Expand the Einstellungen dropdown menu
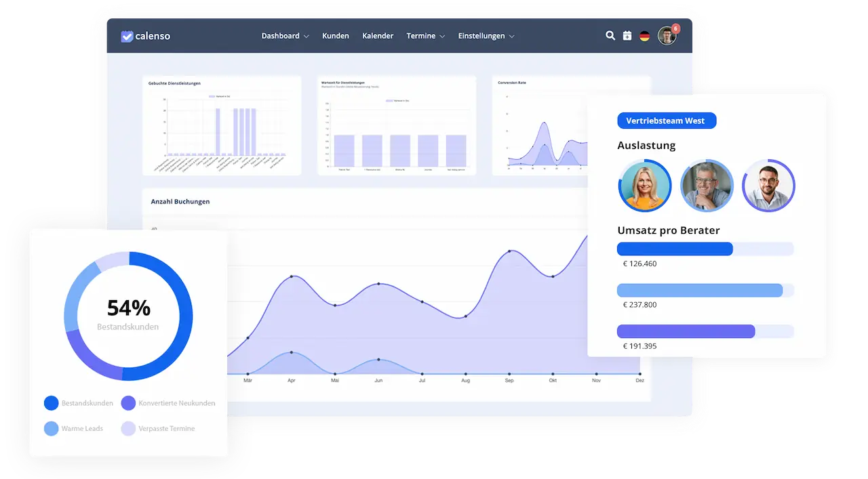This screenshot has height=479, width=868. coord(486,36)
